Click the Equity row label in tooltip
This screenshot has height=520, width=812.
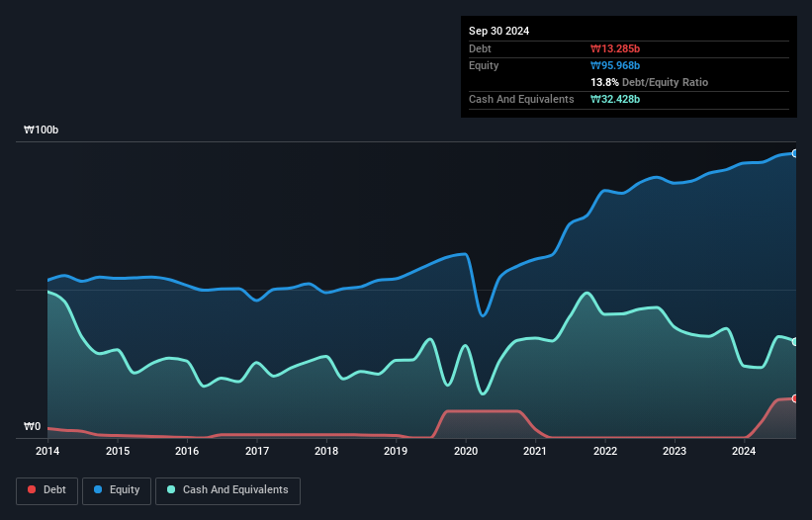pos(484,65)
